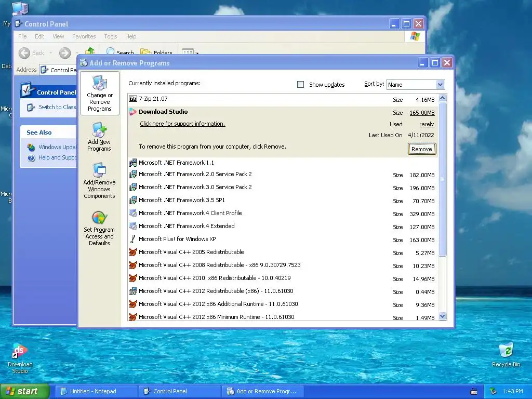Select Change or Remove Programs sidebar icon

click(99, 93)
